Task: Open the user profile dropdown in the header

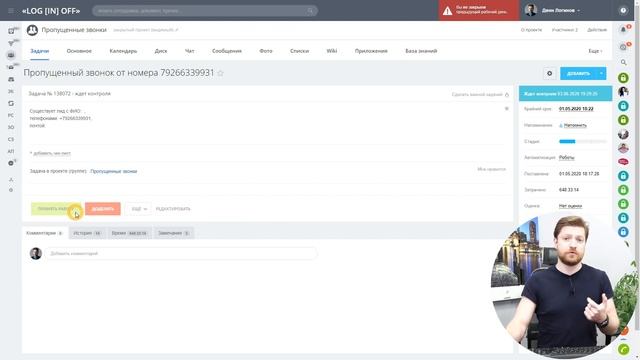Action: point(560,11)
